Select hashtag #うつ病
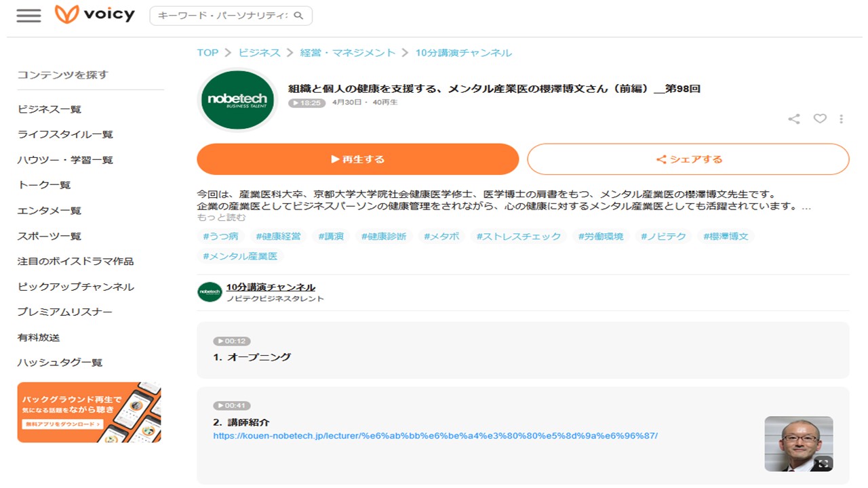 click(x=220, y=237)
